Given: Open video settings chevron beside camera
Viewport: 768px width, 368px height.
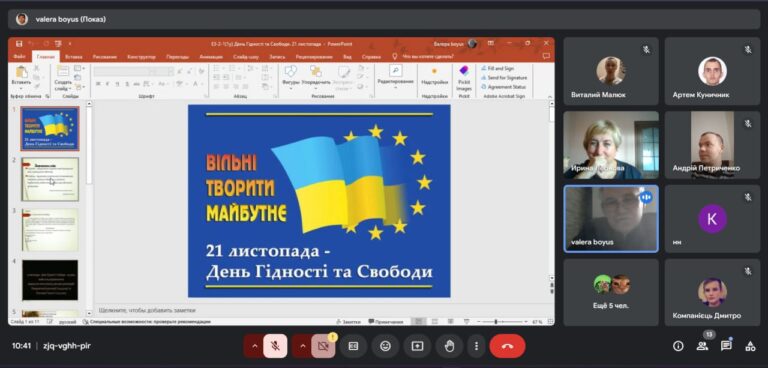Looking at the screenshot, I should 302,346.
